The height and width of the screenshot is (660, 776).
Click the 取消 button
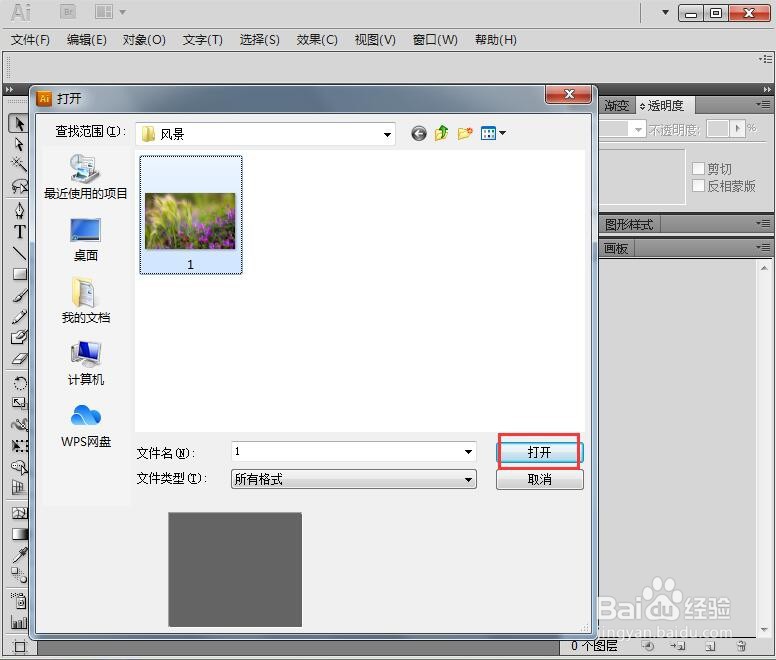tap(539, 479)
